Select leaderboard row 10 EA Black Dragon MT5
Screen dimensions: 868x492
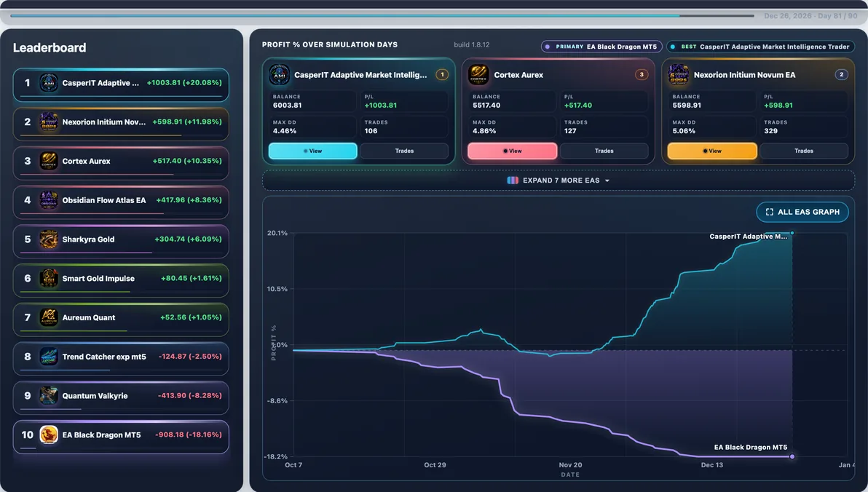[121, 437]
